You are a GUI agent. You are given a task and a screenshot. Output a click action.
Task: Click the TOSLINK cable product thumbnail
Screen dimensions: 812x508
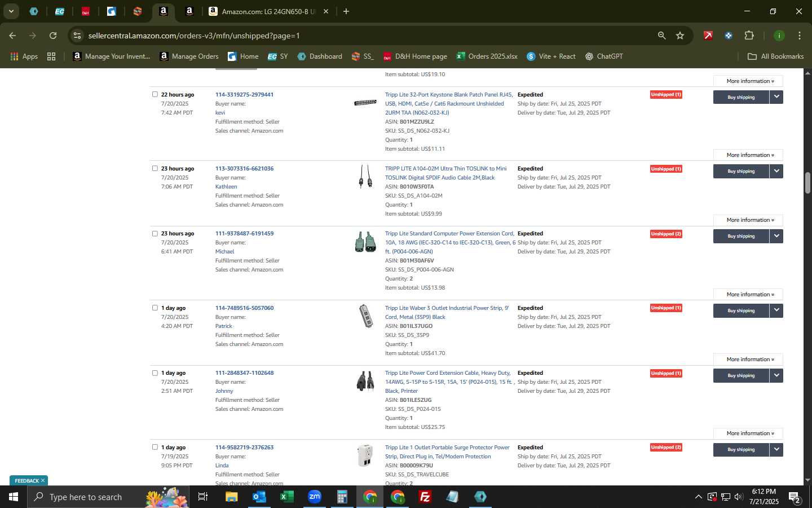point(365,176)
